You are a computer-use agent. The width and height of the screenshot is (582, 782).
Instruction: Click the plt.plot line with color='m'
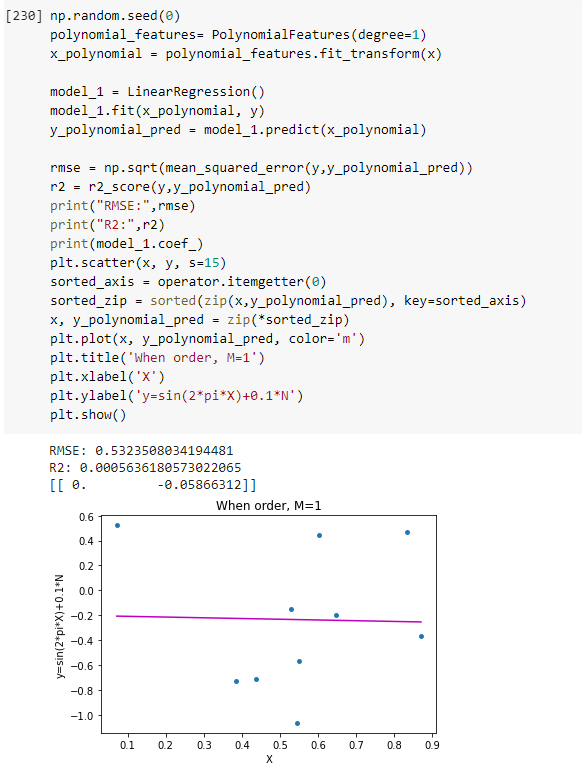coord(207,339)
